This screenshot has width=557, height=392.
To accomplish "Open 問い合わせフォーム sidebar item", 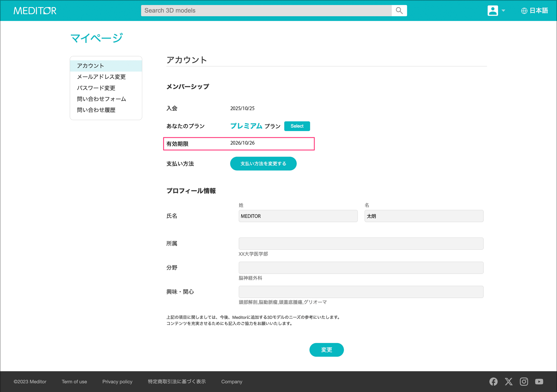I will coord(101,99).
